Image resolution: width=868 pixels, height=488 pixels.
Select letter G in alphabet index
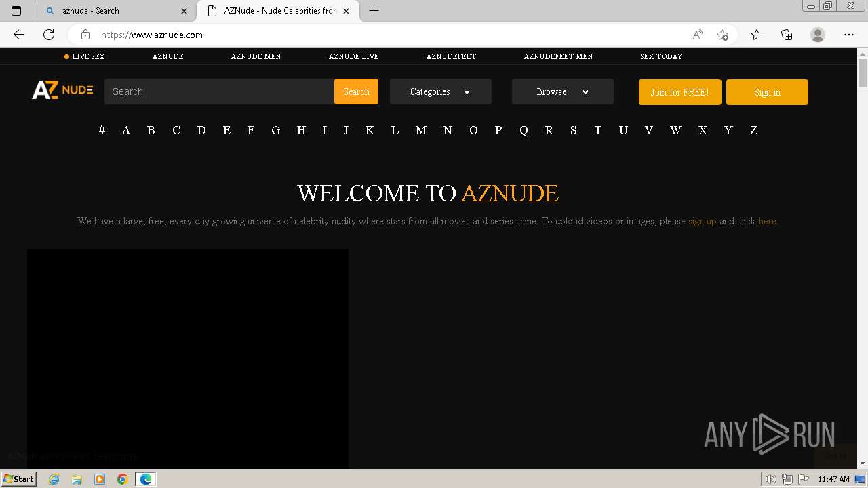click(276, 130)
